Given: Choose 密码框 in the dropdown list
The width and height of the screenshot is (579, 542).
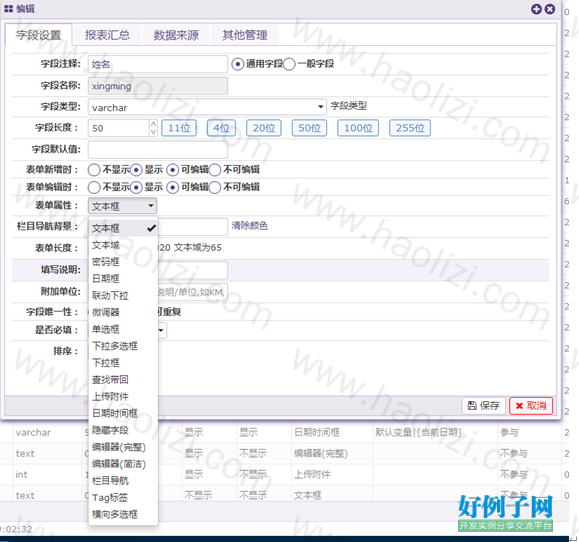Looking at the screenshot, I should 123,262.
